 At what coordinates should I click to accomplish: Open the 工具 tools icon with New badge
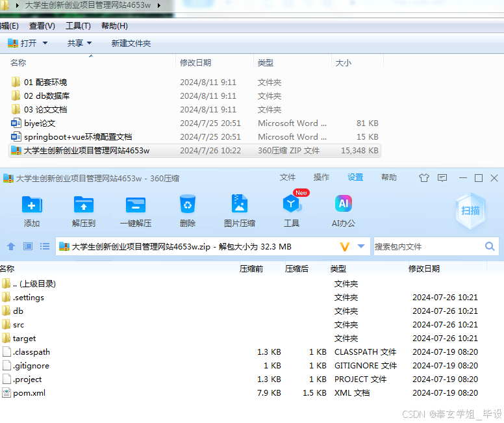click(x=292, y=203)
